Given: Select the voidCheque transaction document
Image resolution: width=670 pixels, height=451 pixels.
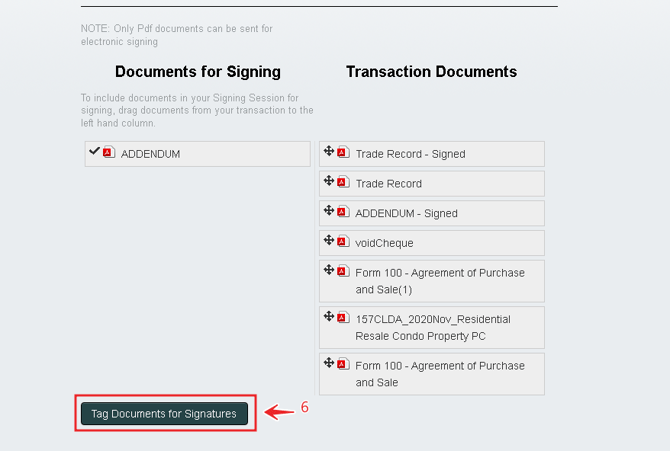Looking at the screenshot, I should 384,243.
